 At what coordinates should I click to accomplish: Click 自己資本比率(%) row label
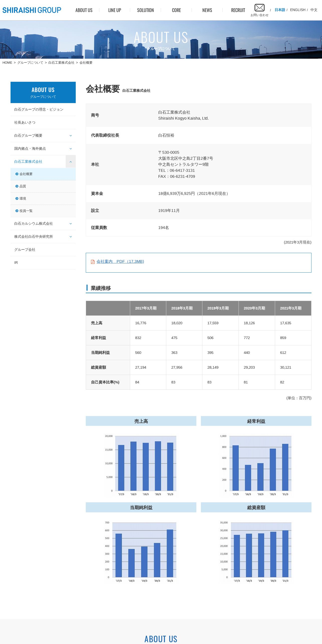click(x=108, y=382)
